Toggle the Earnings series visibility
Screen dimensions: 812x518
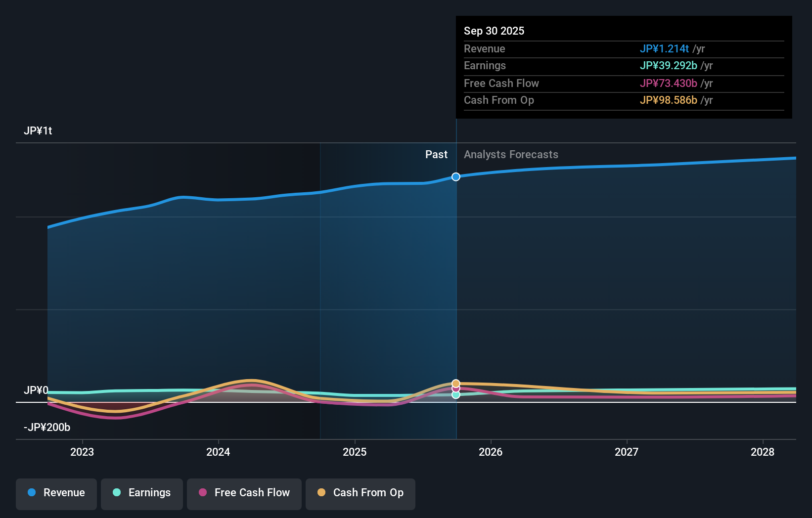point(141,493)
